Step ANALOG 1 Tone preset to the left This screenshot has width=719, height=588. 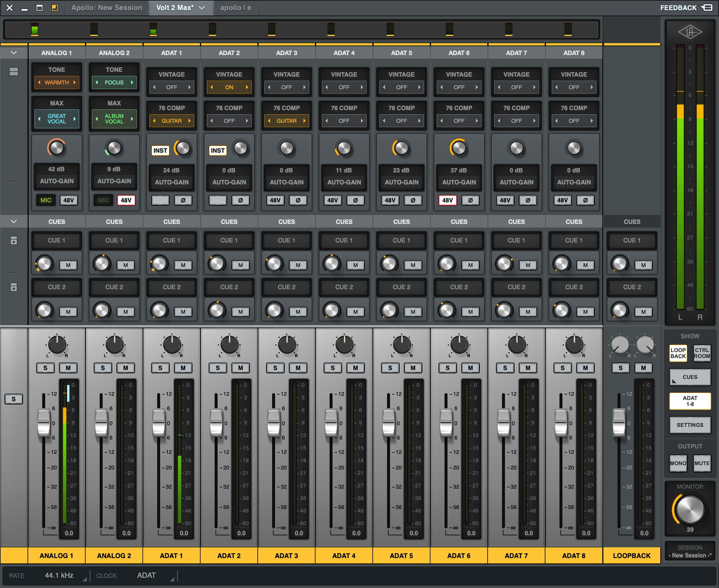39,82
